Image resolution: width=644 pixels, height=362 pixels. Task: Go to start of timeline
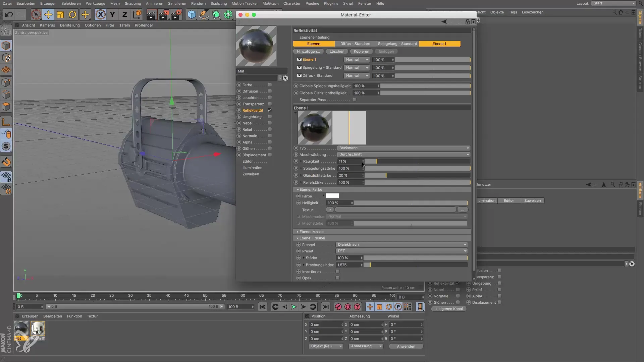pos(263,307)
